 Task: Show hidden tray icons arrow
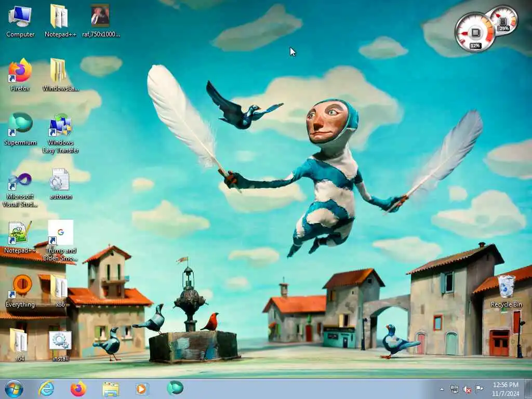(442, 390)
